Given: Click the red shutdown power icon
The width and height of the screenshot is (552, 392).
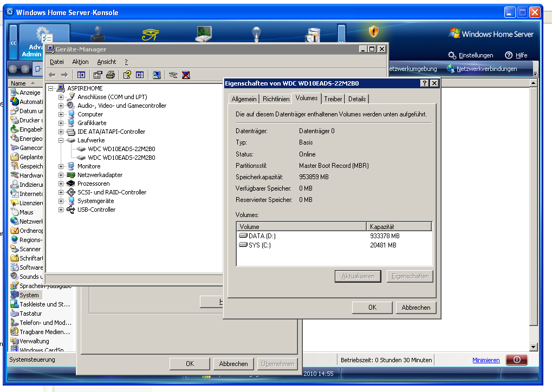Looking at the screenshot, I should click(516, 360).
